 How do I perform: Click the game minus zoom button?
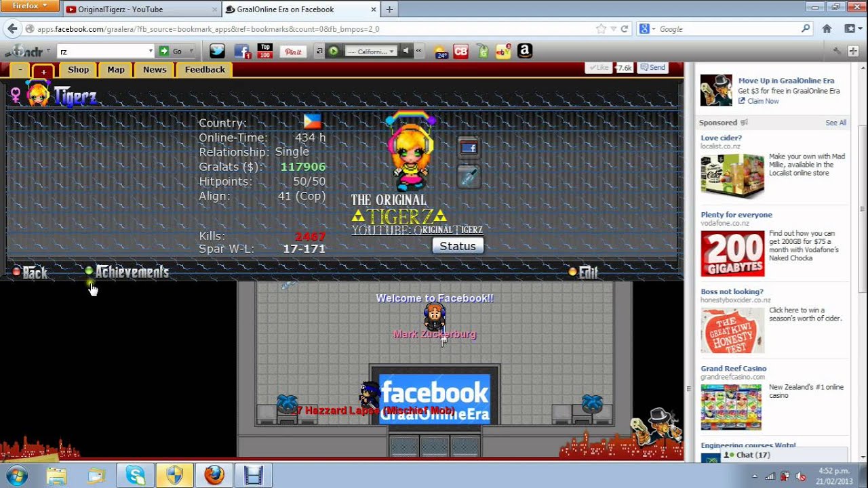click(x=20, y=70)
